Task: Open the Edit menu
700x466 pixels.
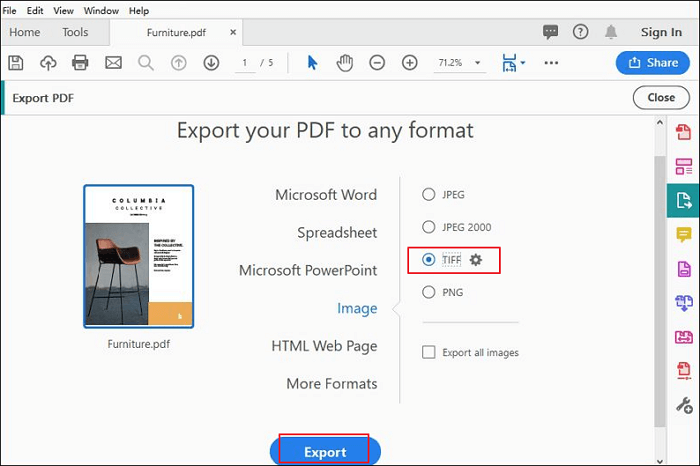Action: [37, 10]
